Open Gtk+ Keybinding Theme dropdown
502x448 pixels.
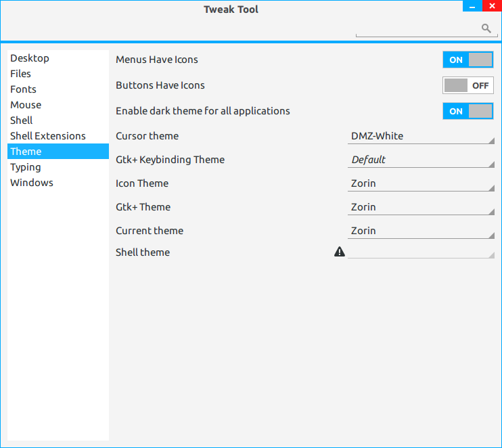click(x=421, y=160)
